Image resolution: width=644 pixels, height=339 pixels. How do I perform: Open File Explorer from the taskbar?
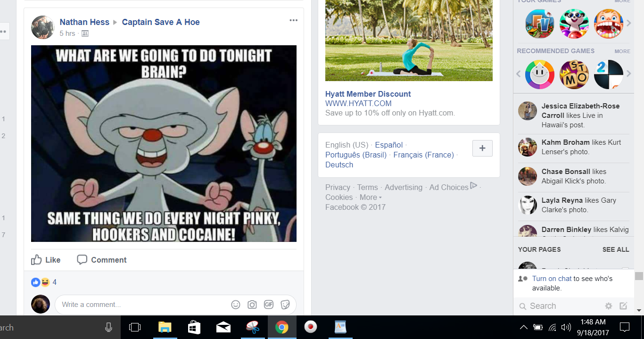point(165,327)
